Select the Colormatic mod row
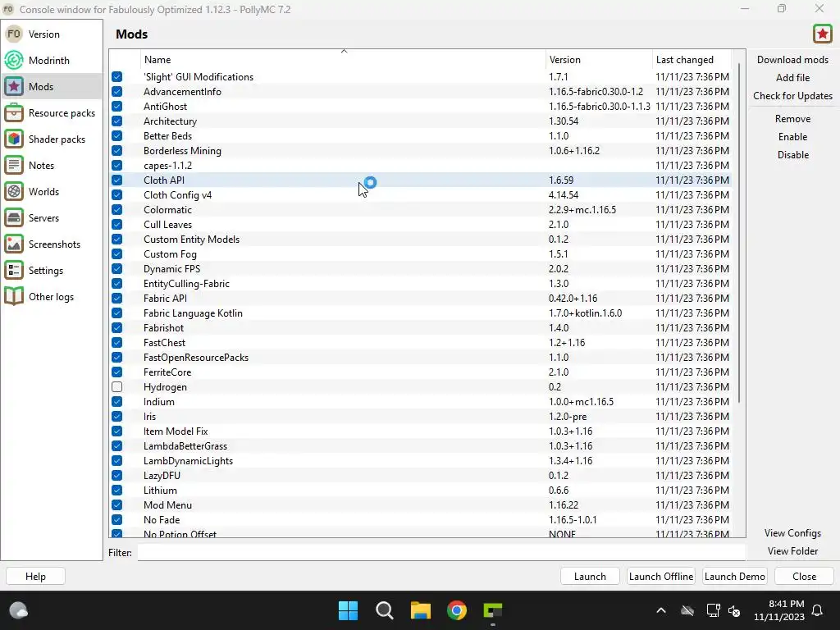Viewport: 840px width, 630px height. [421, 210]
